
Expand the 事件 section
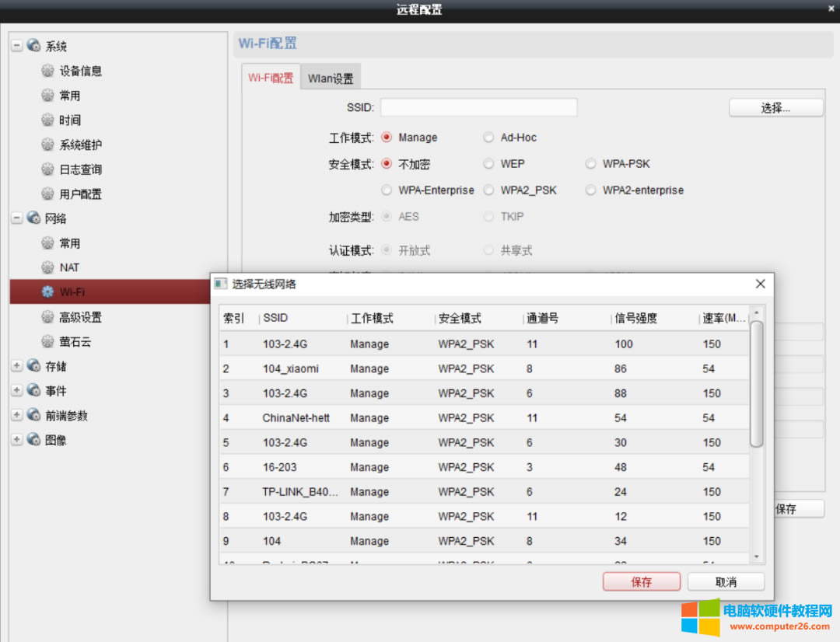click(17, 391)
